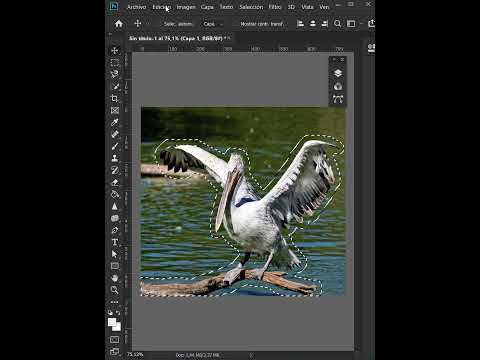Select the Quick Selection tool

coord(115,86)
